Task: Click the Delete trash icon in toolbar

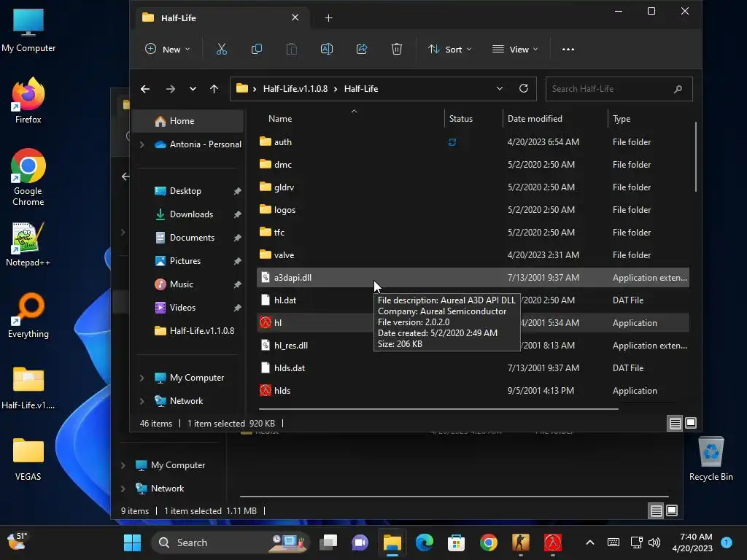Action: click(396, 49)
